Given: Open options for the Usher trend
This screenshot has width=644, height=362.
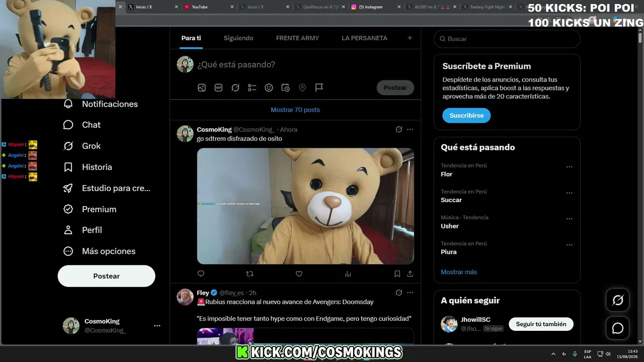Looking at the screenshot, I should pyautogui.click(x=569, y=219).
